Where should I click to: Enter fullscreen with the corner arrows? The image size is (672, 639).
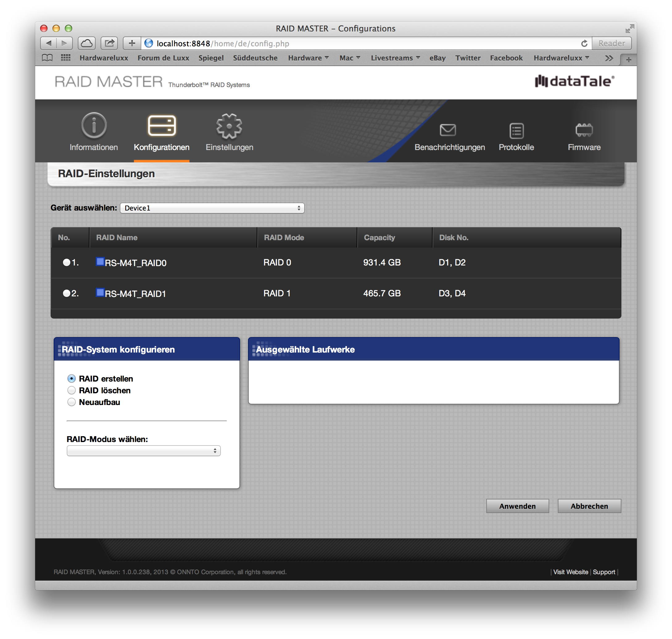click(x=629, y=29)
